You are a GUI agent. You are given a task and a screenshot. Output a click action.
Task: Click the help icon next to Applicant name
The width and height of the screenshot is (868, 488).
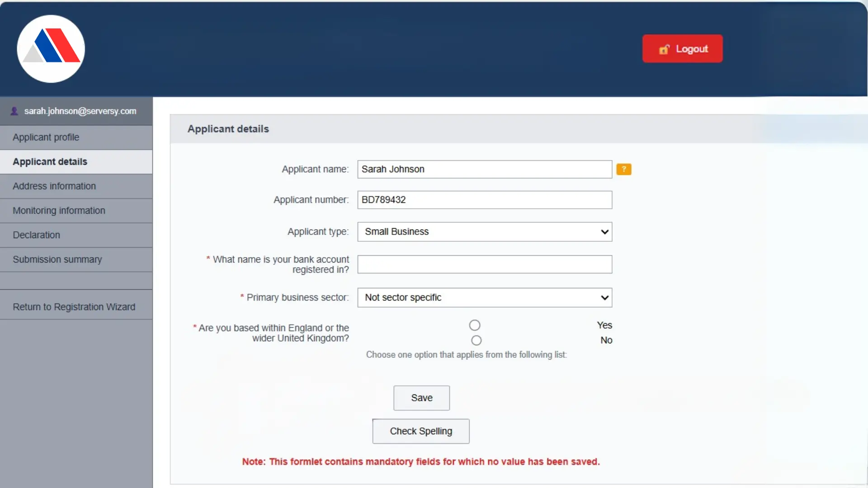tap(624, 169)
